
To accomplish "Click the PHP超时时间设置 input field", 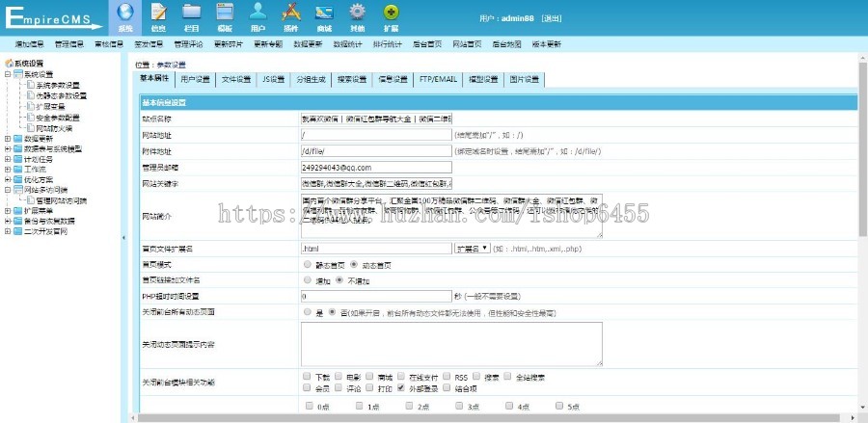I will coord(376,297).
